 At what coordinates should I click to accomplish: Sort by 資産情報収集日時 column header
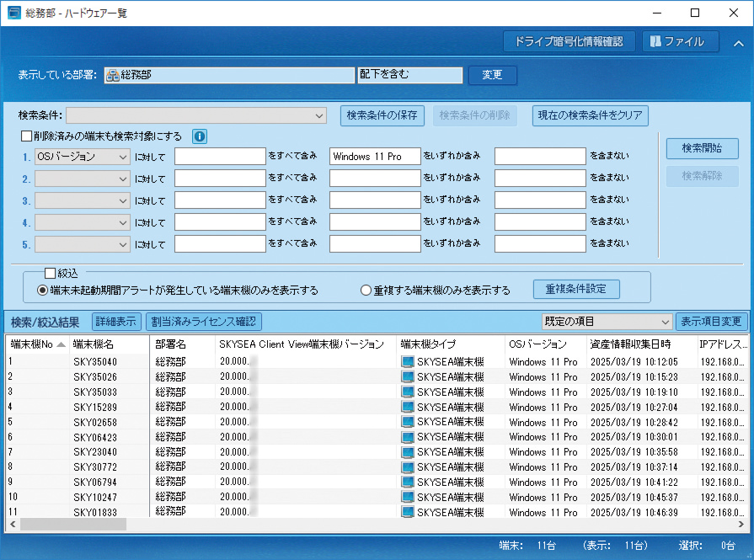click(x=641, y=344)
